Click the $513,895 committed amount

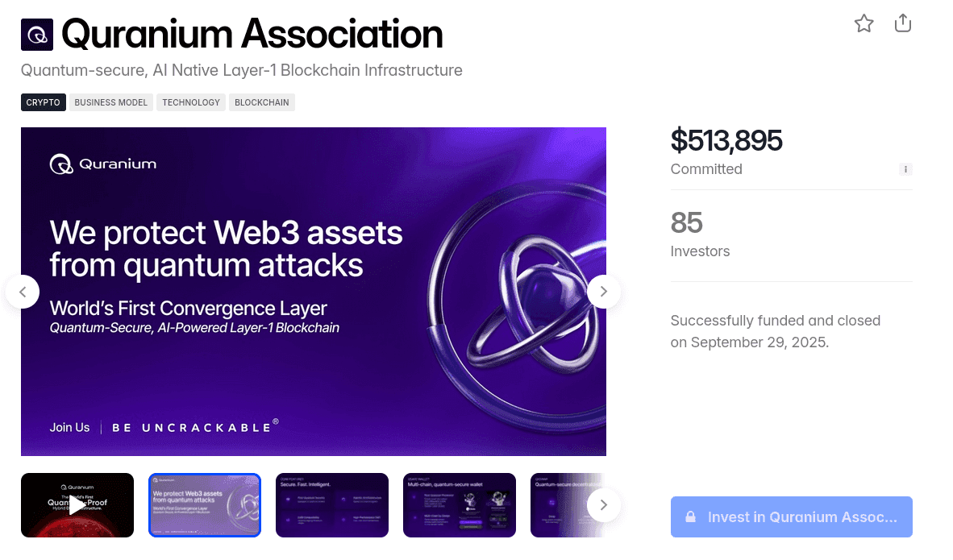pos(726,140)
